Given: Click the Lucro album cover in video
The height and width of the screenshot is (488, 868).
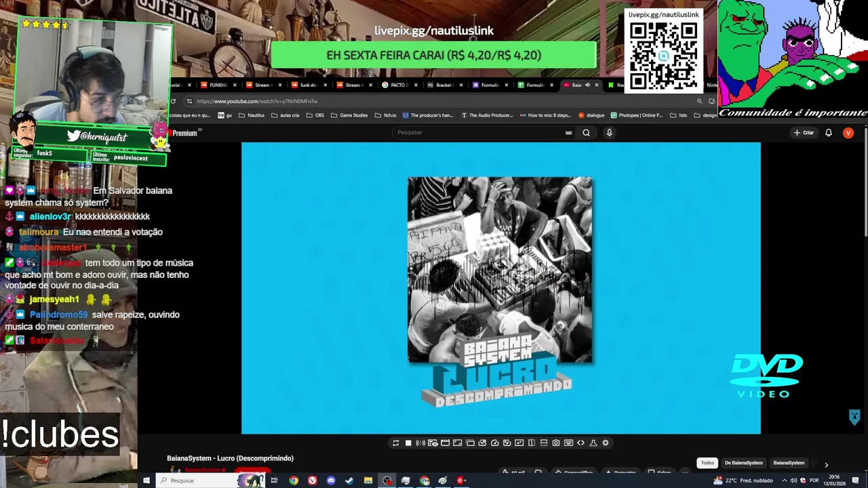Looking at the screenshot, I should point(500,270).
